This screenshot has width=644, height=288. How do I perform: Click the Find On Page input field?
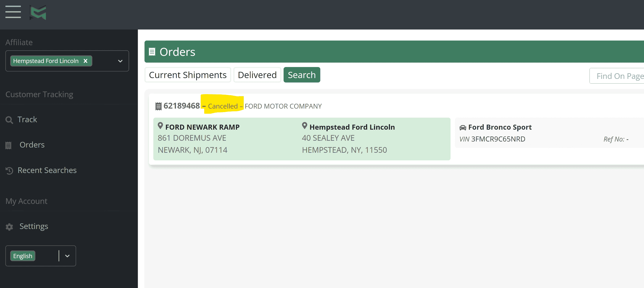click(617, 76)
